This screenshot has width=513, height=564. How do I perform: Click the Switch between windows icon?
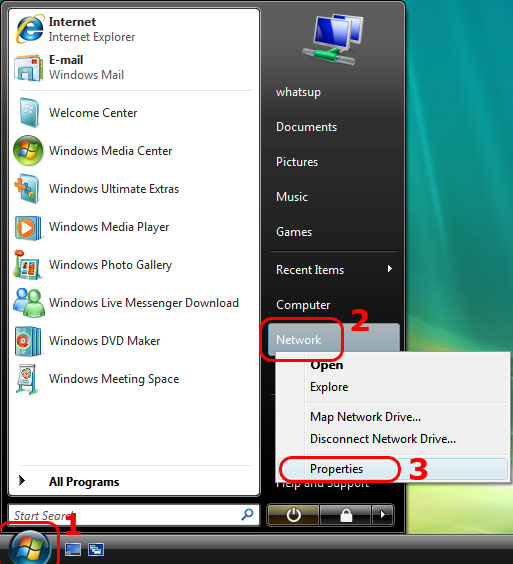point(96,550)
